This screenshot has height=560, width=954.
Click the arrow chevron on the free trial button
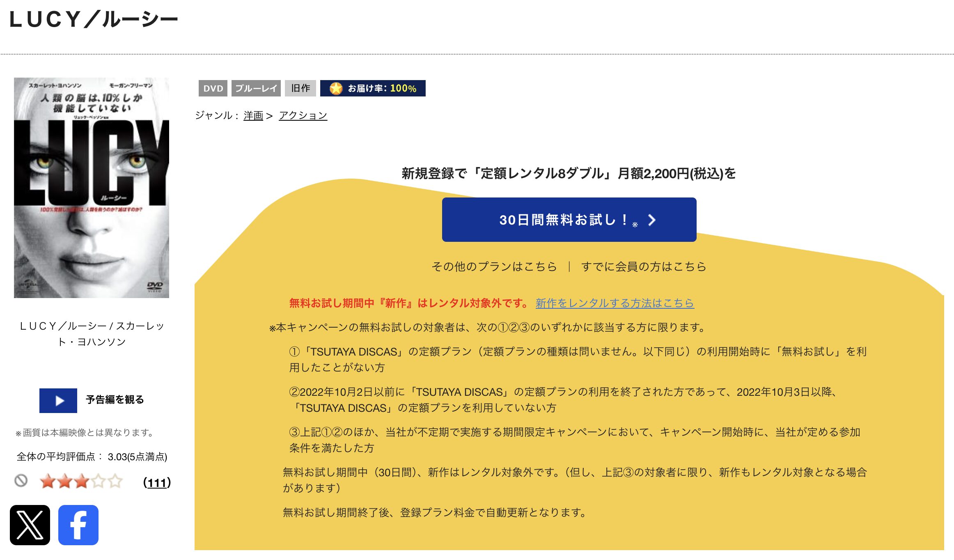652,220
